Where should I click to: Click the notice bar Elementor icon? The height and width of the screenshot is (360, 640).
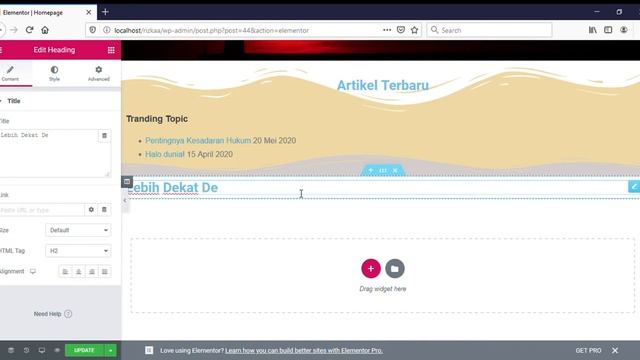click(149, 350)
